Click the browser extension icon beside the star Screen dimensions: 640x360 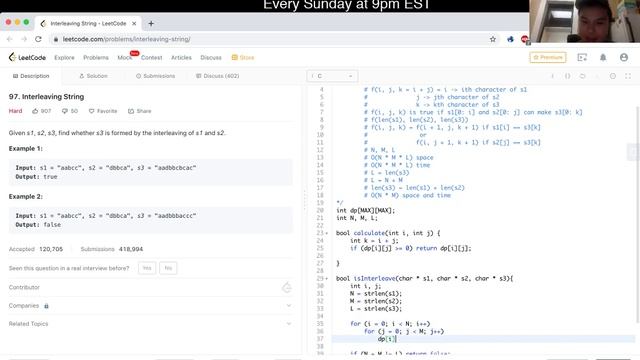tap(510, 39)
